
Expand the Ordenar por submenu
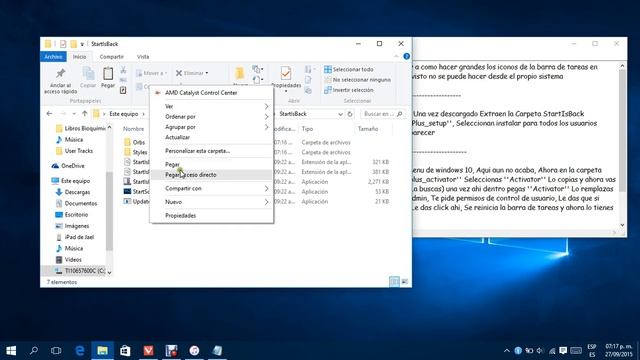pyautogui.click(x=211, y=117)
